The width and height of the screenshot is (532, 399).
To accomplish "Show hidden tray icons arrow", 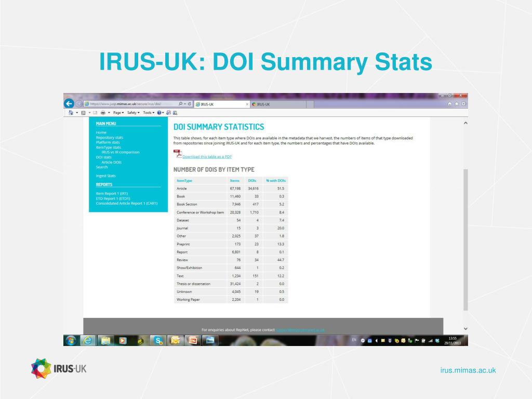I will coord(376,341).
